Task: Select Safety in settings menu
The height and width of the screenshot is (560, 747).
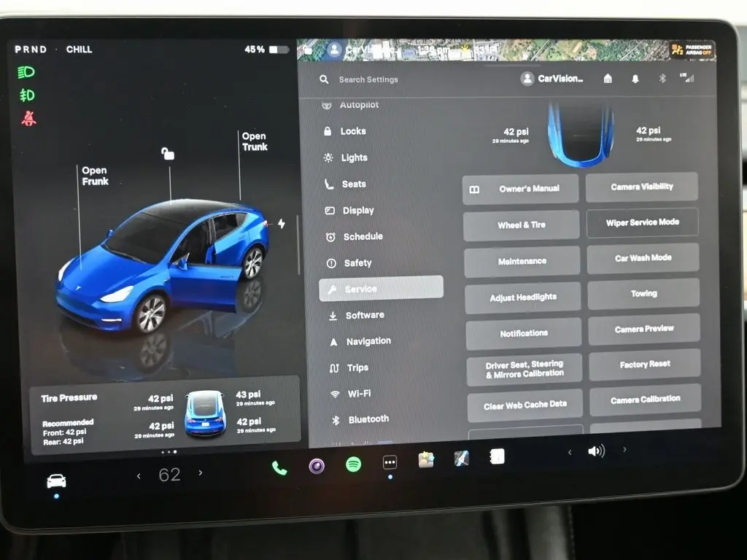Action: [x=357, y=262]
